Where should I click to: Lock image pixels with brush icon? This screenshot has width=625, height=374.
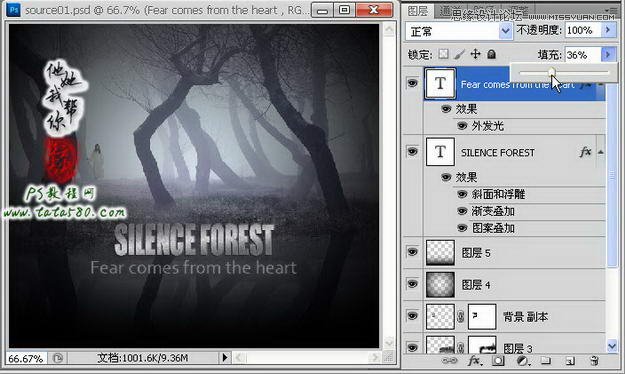(x=459, y=54)
